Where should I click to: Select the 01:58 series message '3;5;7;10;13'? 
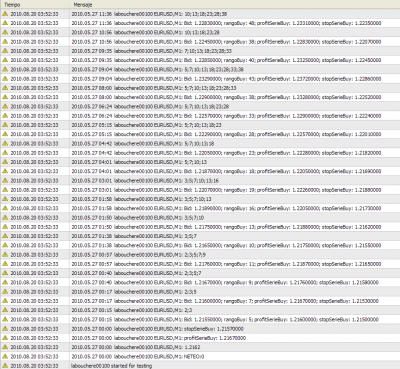tap(141, 199)
